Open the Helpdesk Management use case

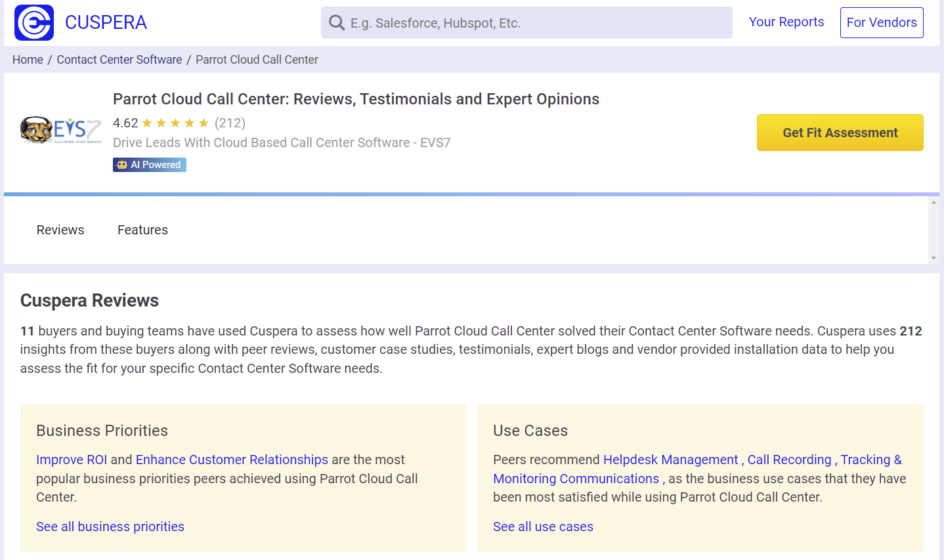tap(670, 460)
